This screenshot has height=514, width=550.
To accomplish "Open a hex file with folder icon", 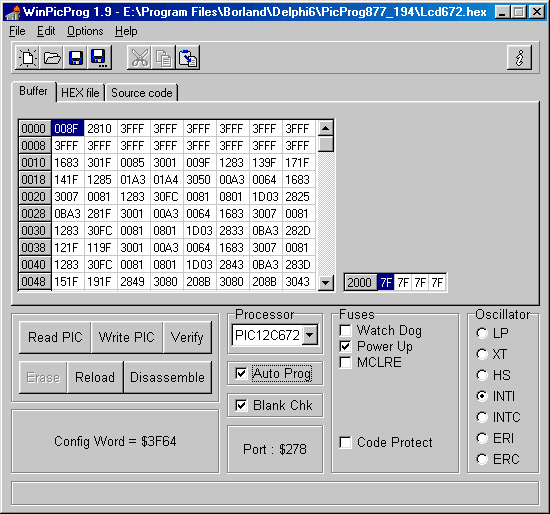I will click(52, 58).
